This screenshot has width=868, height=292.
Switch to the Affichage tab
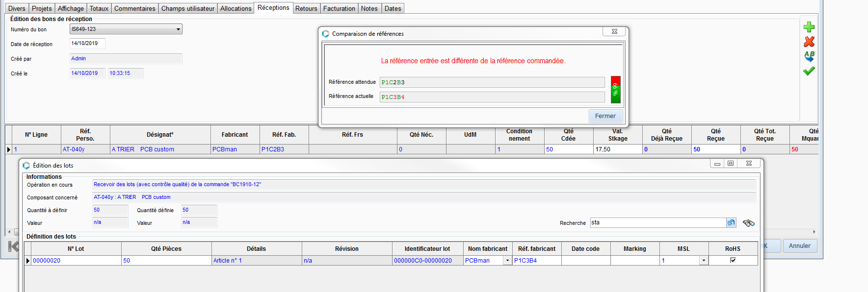click(x=71, y=8)
